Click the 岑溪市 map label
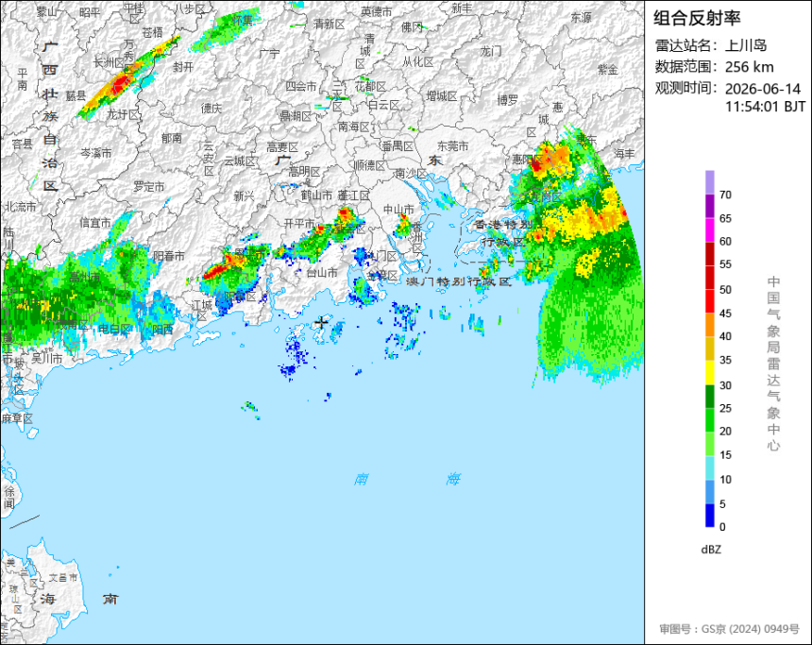 [x=95, y=153]
